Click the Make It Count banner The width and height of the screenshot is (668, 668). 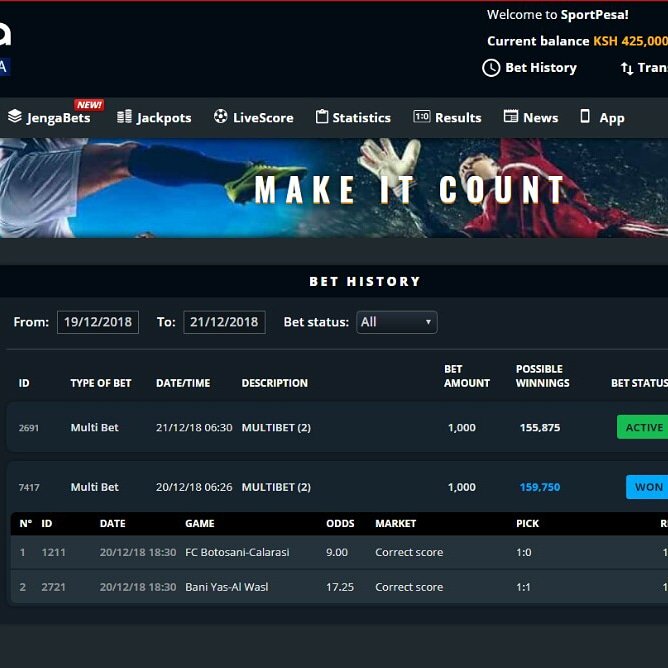334,188
